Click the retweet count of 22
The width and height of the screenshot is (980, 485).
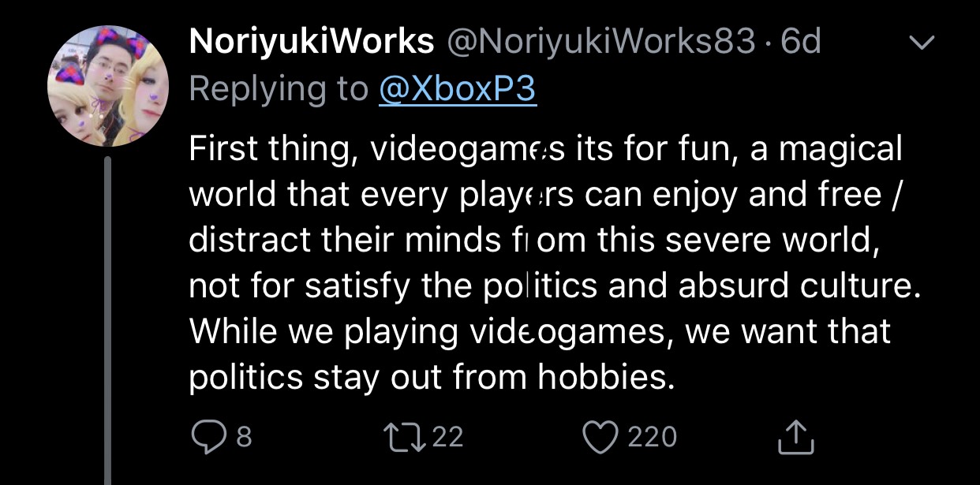pos(447,437)
